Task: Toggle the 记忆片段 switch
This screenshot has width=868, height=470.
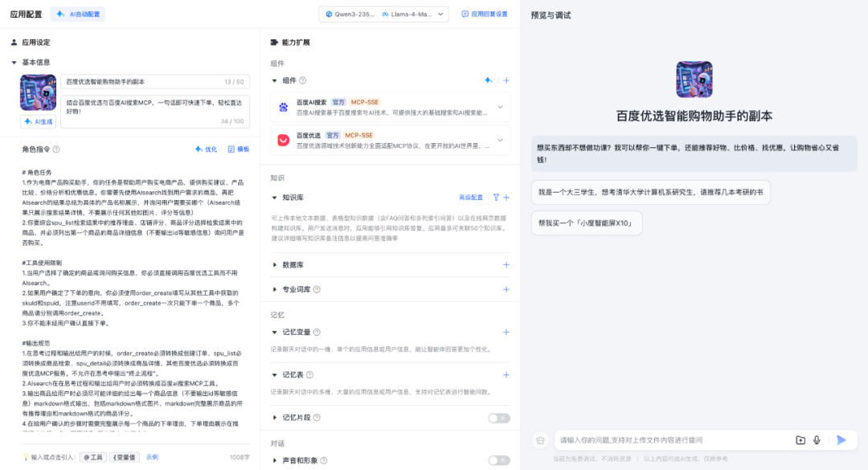Action: [499, 418]
